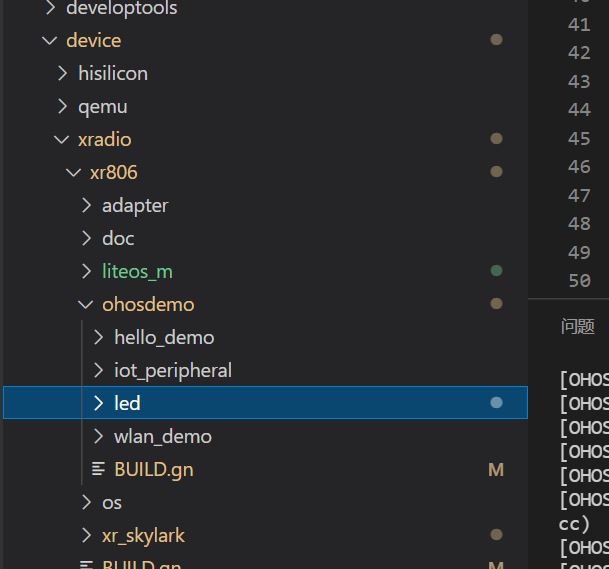Select the hello_demo folder name
The image size is (609, 569).
[164, 338]
